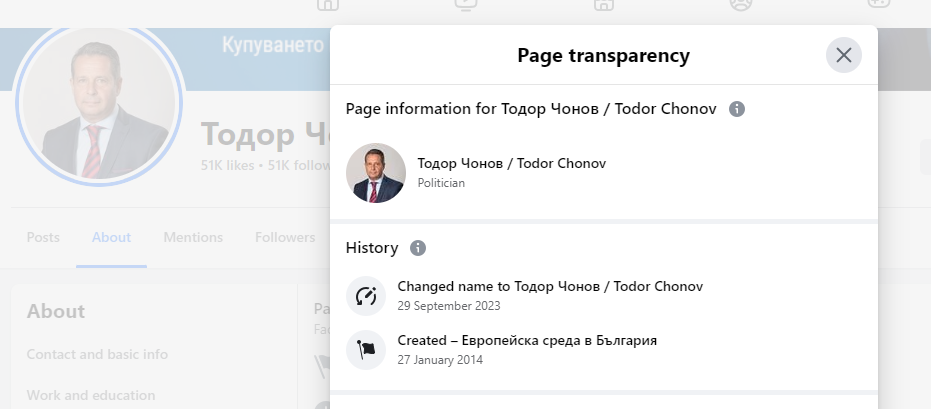Viewport: 931px width, 409px height.
Task: Click the changed name history icon
Action: click(366, 296)
